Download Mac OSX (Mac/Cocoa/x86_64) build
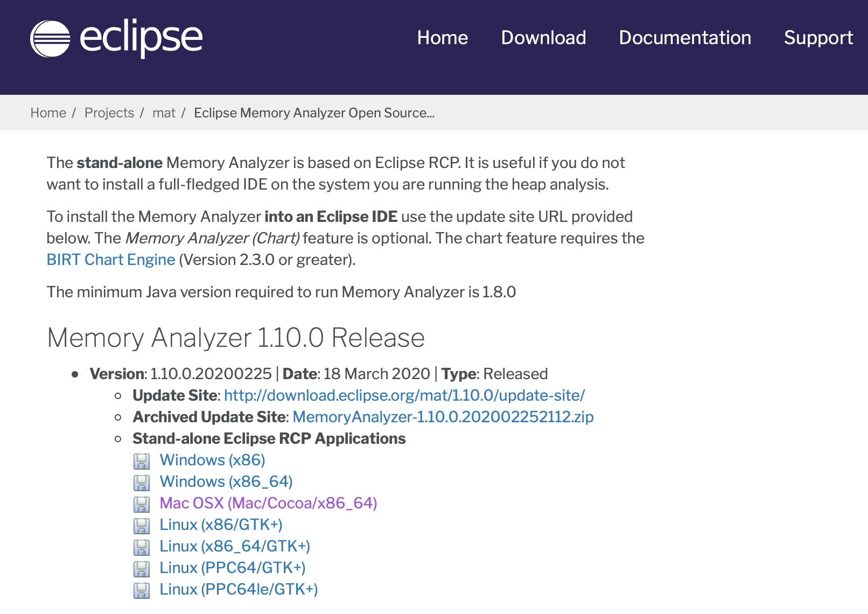The width and height of the screenshot is (868, 614). [269, 503]
